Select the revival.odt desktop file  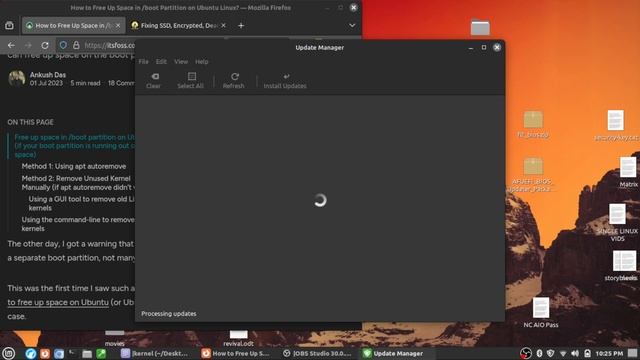(x=238, y=339)
